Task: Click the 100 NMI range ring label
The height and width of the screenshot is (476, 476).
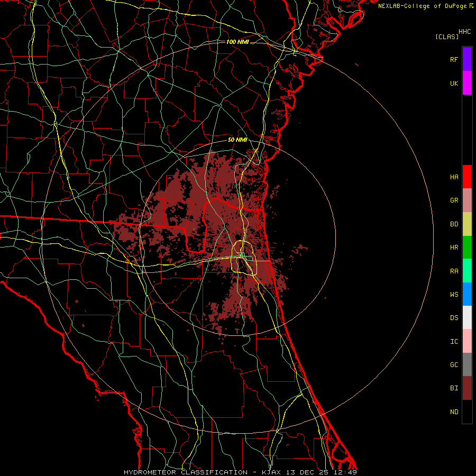Action: pyautogui.click(x=237, y=42)
